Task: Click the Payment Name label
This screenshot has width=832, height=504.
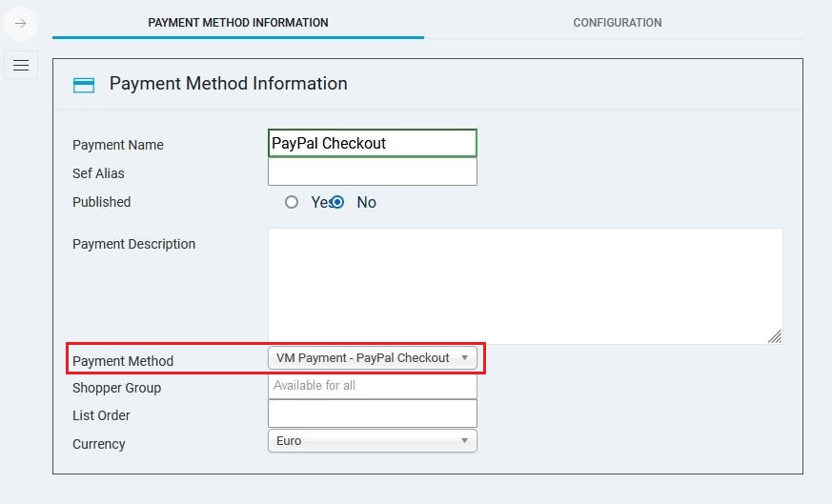Action: (117, 145)
